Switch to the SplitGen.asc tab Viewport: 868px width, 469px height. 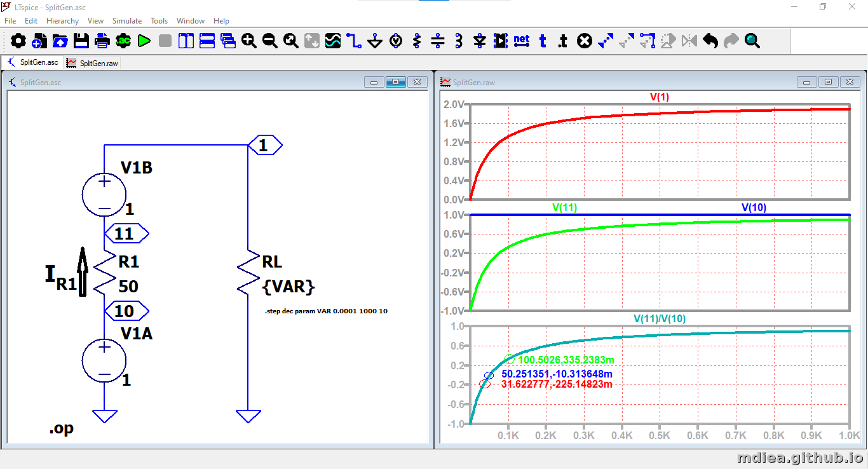(32, 62)
